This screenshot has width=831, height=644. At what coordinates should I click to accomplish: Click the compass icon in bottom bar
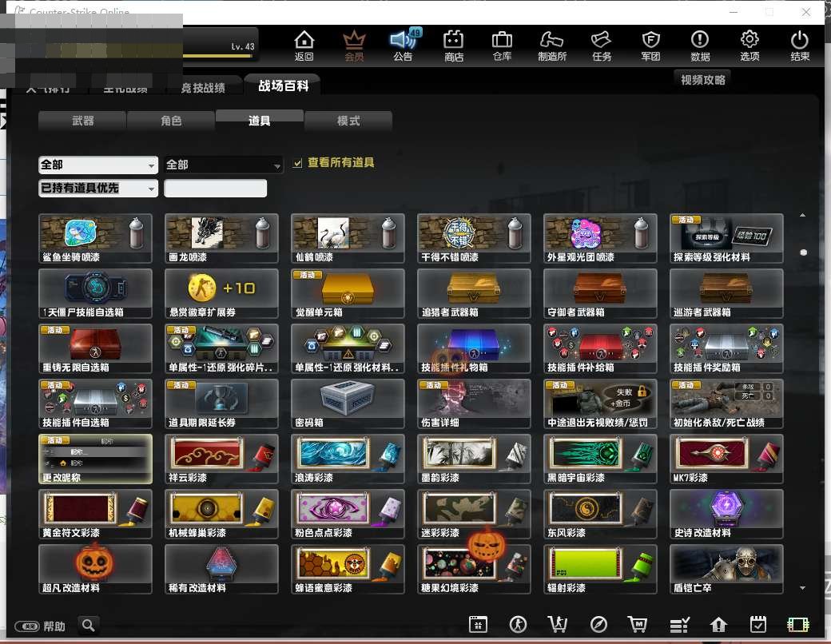point(598,625)
